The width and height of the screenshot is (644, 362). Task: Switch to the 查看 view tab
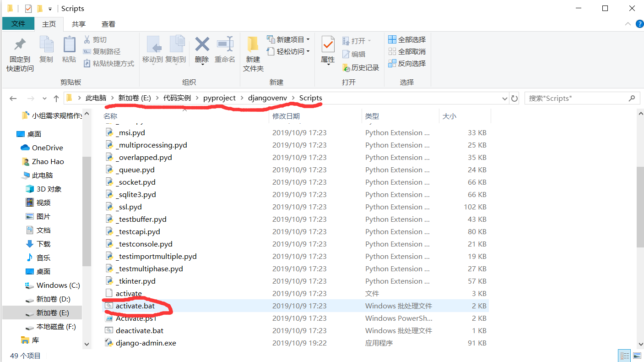click(108, 24)
